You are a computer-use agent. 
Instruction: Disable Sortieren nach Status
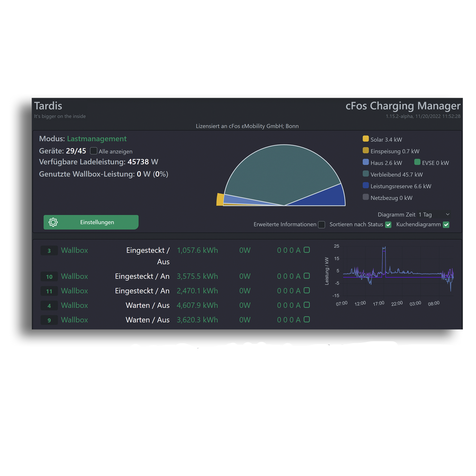pyautogui.click(x=388, y=224)
